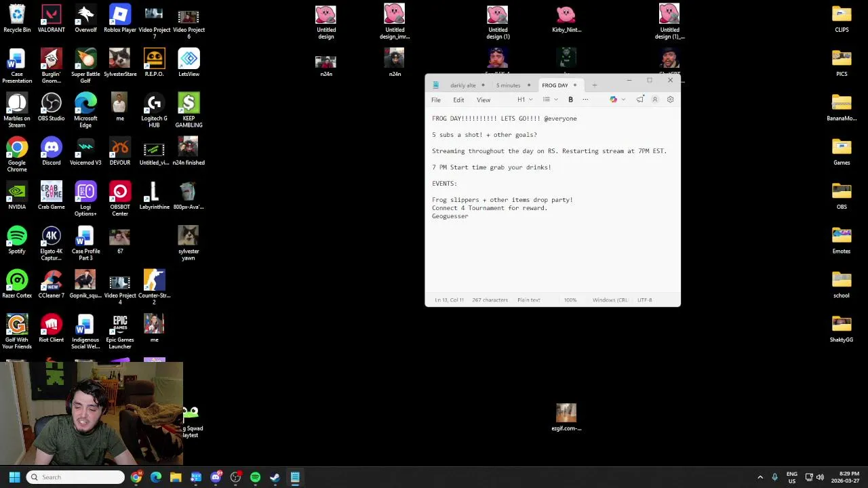Switch to the '5 minutes' Notepad tab
Image resolution: width=868 pixels, height=488 pixels.
[x=508, y=85]
